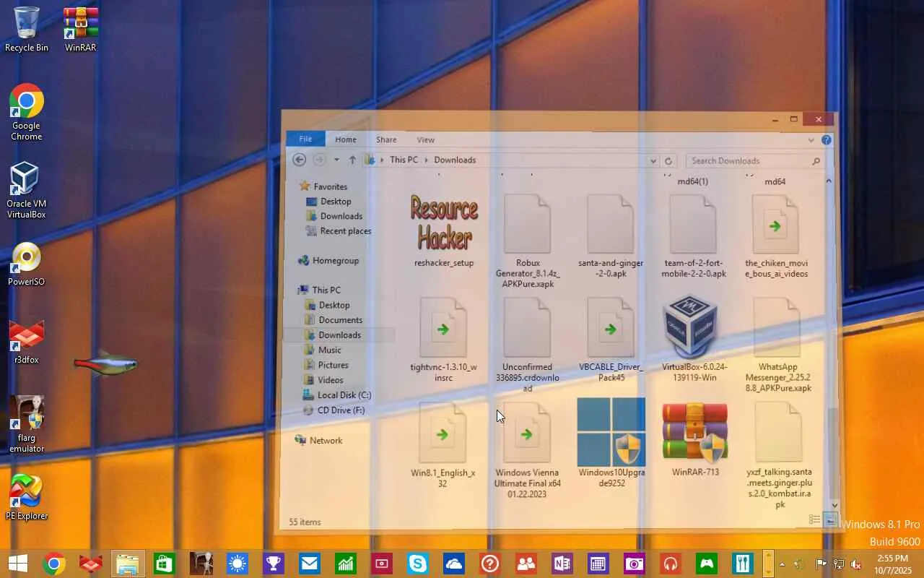
Task: Click Downloads in the address breadcrumb
Action: click(x=455, y=160)
